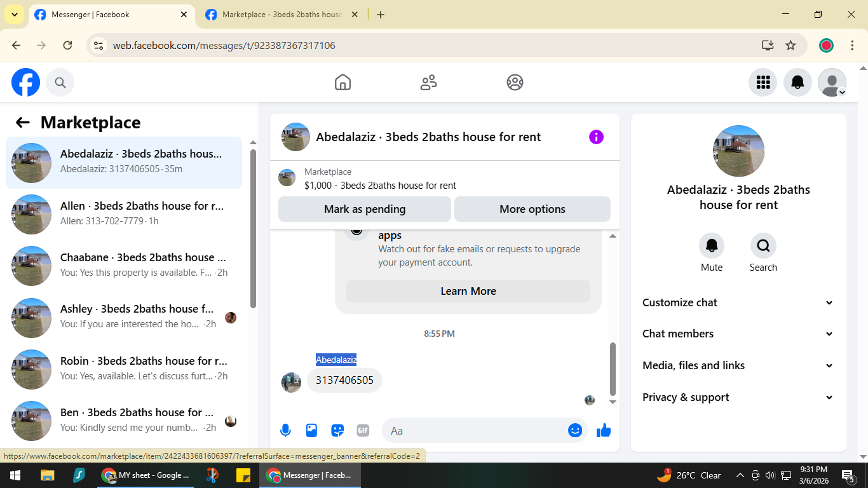Open Robin conversation in list
The image size is (868, 488).
[124, 369]
